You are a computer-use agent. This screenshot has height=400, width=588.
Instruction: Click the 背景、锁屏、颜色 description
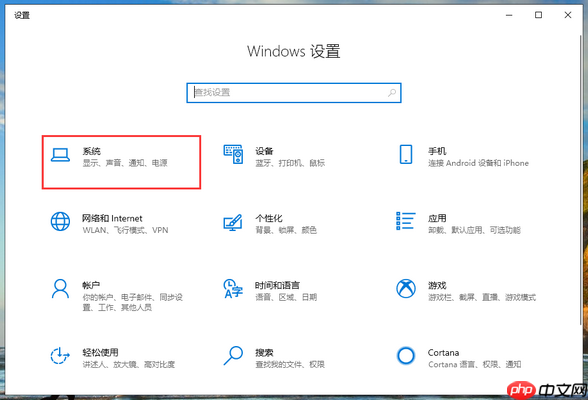(286, 230)
